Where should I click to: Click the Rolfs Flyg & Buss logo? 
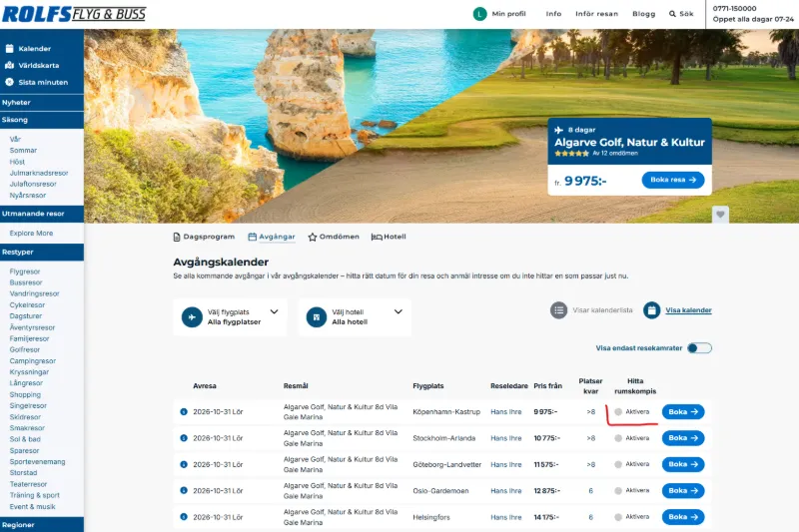click(x=74, y=14)
